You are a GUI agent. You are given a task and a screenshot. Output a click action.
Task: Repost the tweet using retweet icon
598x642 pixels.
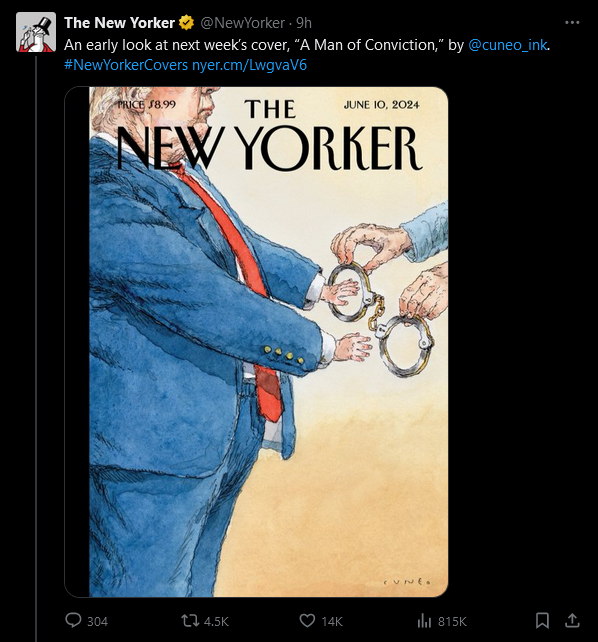(190, 621)
